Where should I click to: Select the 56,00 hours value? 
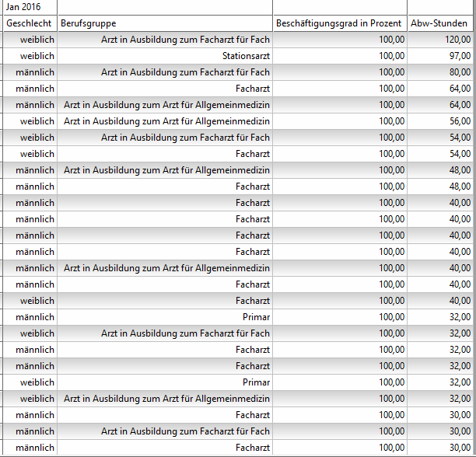460,121
